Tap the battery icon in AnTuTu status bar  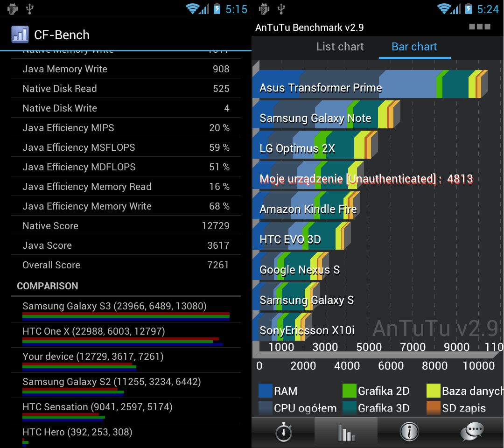tap(469, 9)
